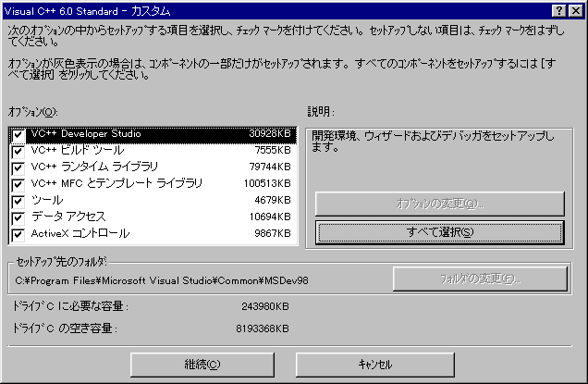Uncheck the ツール option checkbox
Viewport: 588px width, 384px height.
click(x=18, y=202)
